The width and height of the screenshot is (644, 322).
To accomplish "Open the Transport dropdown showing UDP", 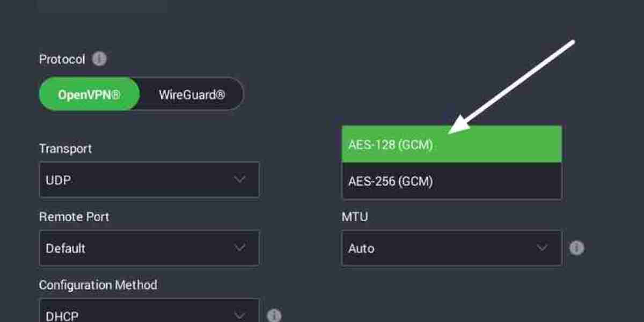I will pyautogui.click(x=149, y=180).
